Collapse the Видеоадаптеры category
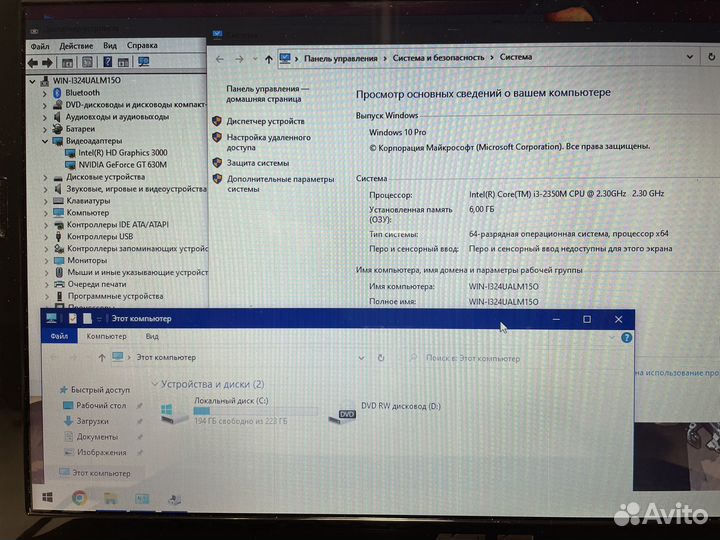This screenshot has width=720, height=540. pyautogui.click(x=45, y=141)
